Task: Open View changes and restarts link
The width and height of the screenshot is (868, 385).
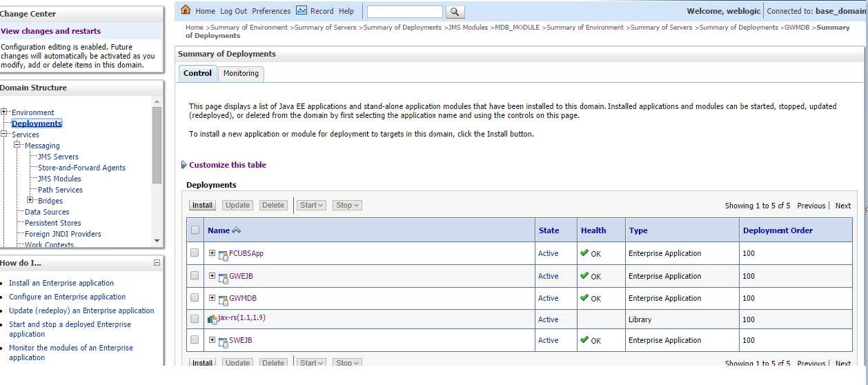Action: 50,31
